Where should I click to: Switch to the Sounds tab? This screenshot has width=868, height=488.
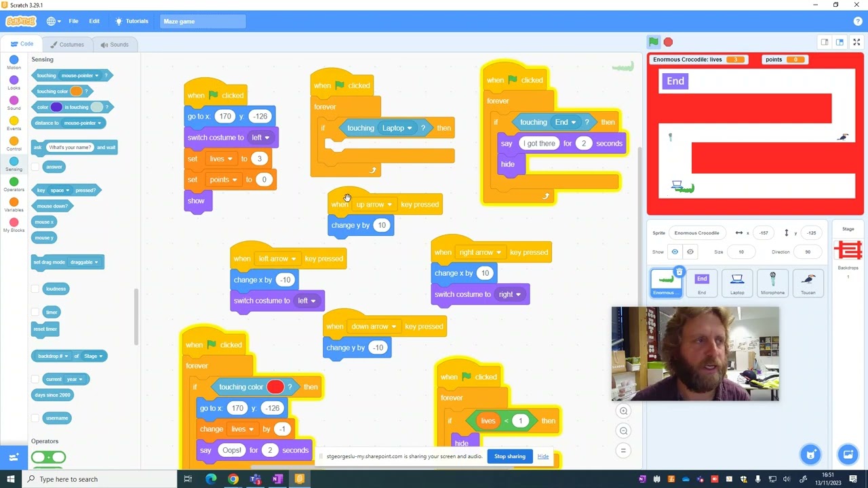114,45
